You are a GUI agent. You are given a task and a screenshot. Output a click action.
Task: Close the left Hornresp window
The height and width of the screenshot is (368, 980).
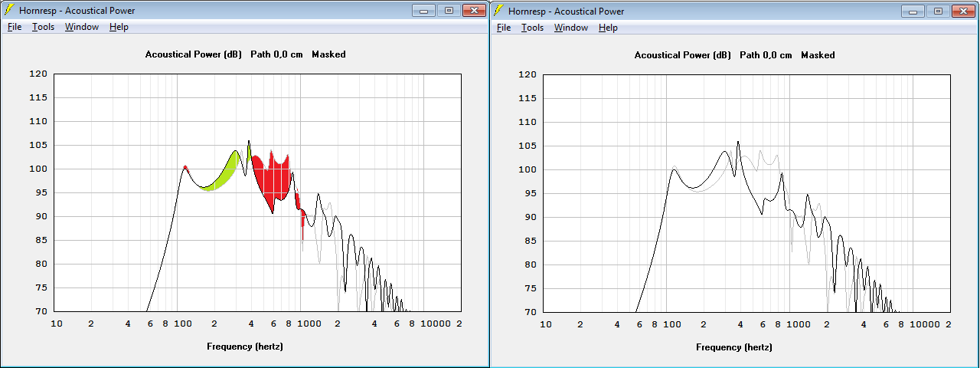tap(474, 10)
